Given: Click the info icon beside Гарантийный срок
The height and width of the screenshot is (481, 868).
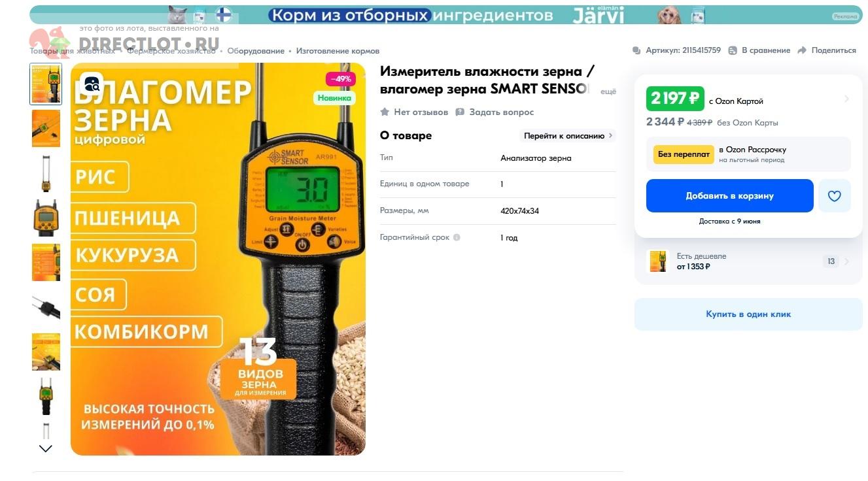Looking at the screenshot, I should (457, 237).
